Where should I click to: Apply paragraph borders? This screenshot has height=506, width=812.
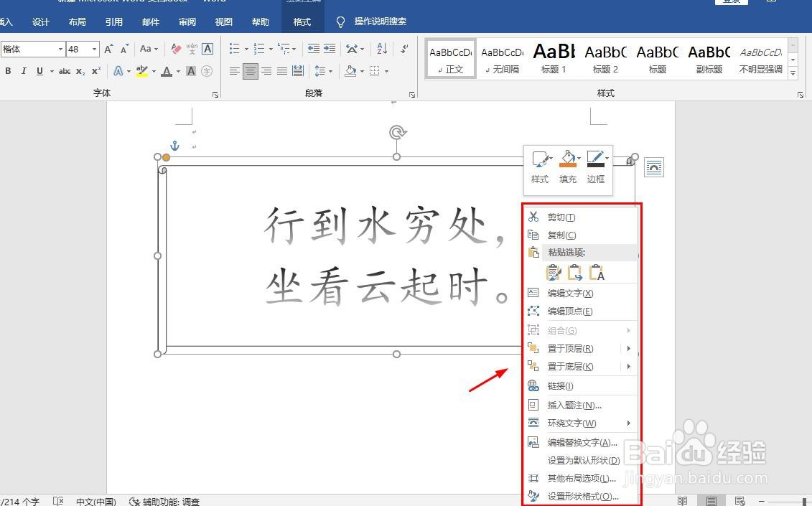point(375,71)
